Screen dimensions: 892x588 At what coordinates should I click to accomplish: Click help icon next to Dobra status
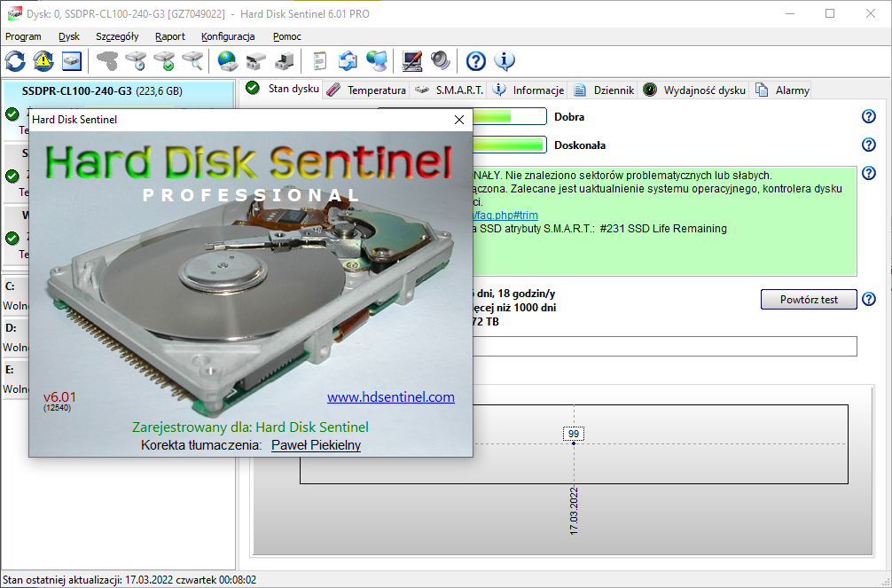pos(869,116)
